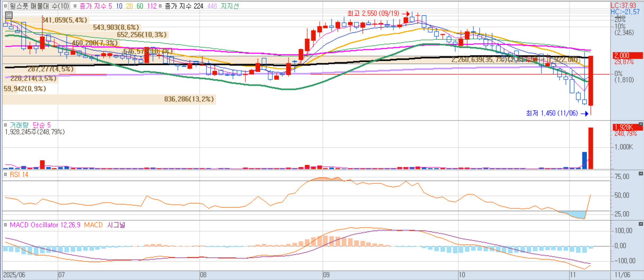
Task: Click the 단순 5 volume average label
Action: click(42, 125)
